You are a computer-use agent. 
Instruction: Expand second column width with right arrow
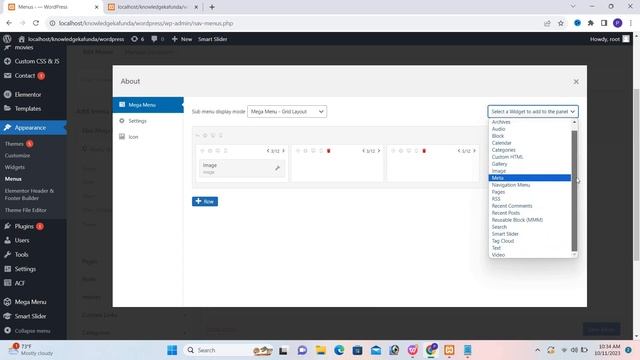click(379, 151)
